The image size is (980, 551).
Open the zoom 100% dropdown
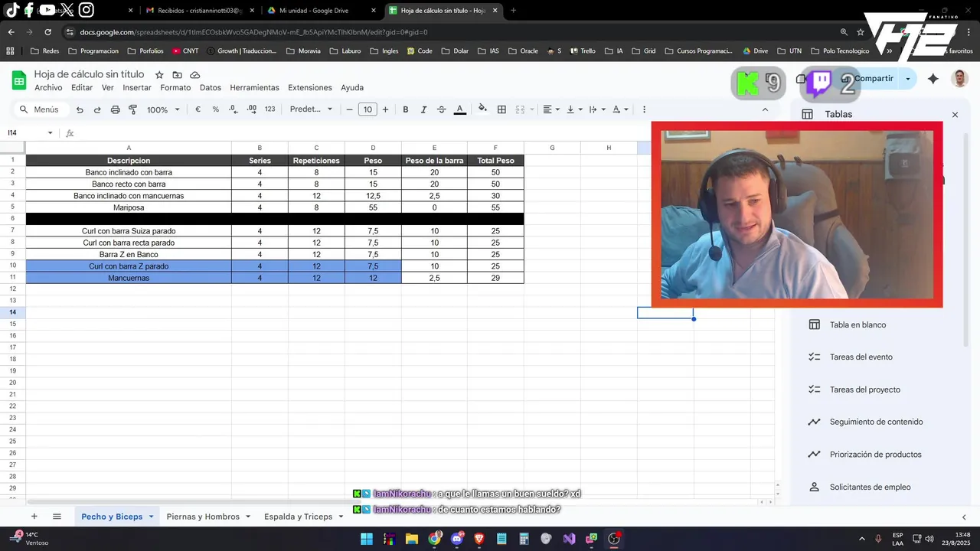(x=163, y=109)
